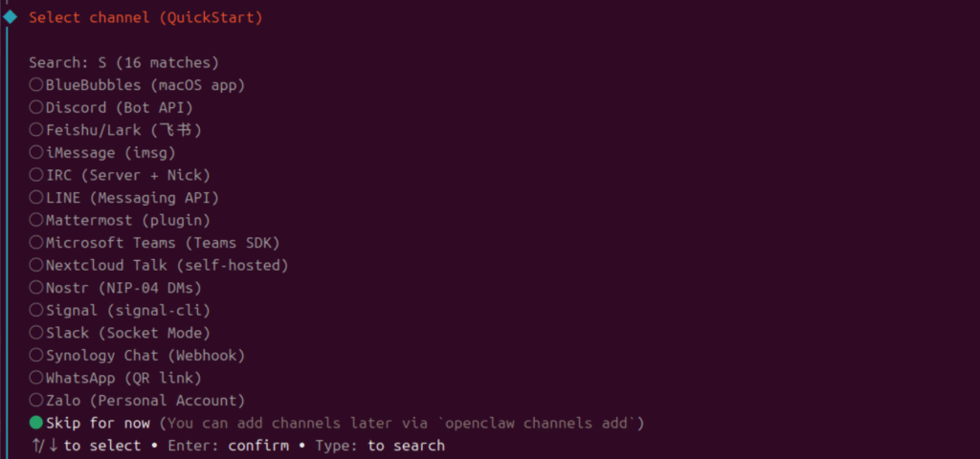
Task: Choose the Discord (Bot API) channel
Action: (x=36, y=108)
